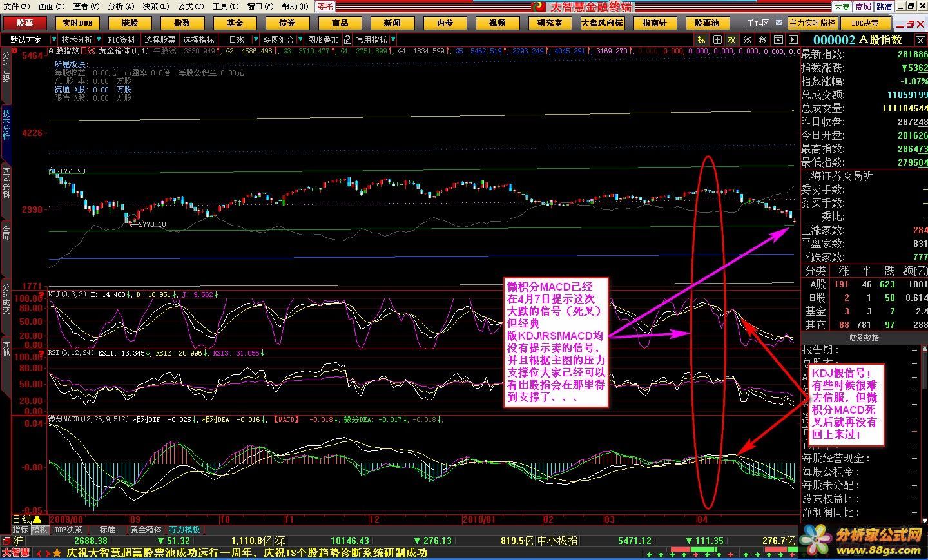Click the 主力实时监控 button
The height and width of the screenshot is (560, 928).
click(x=812, y=23)
